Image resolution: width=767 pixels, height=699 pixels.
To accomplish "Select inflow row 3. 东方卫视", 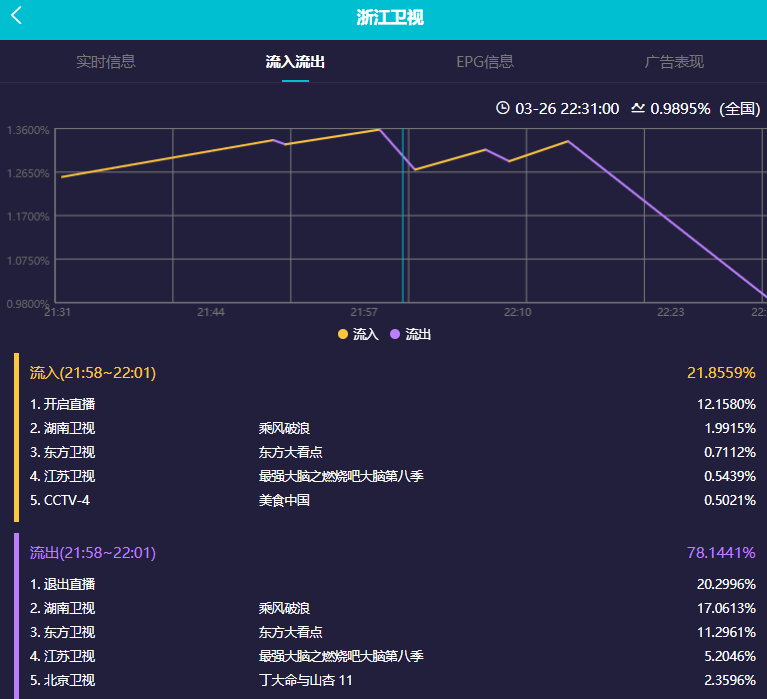I will [x=393, y=452].
